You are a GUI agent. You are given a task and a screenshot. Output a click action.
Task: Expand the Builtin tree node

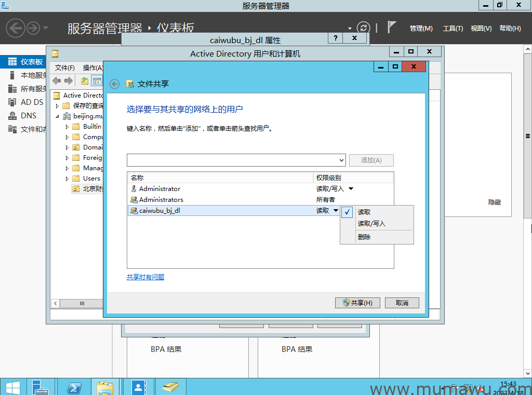click(x=67, y=127)
